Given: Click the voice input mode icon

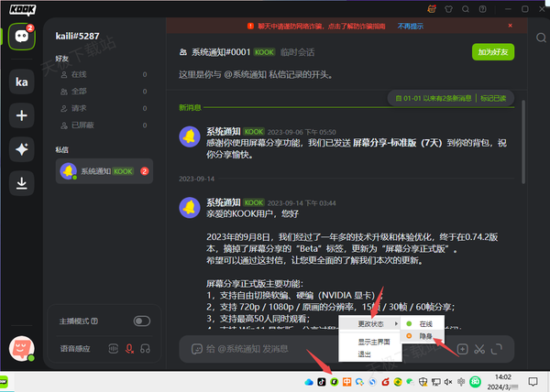Looking at the screenshot, I should coord(114,349).
